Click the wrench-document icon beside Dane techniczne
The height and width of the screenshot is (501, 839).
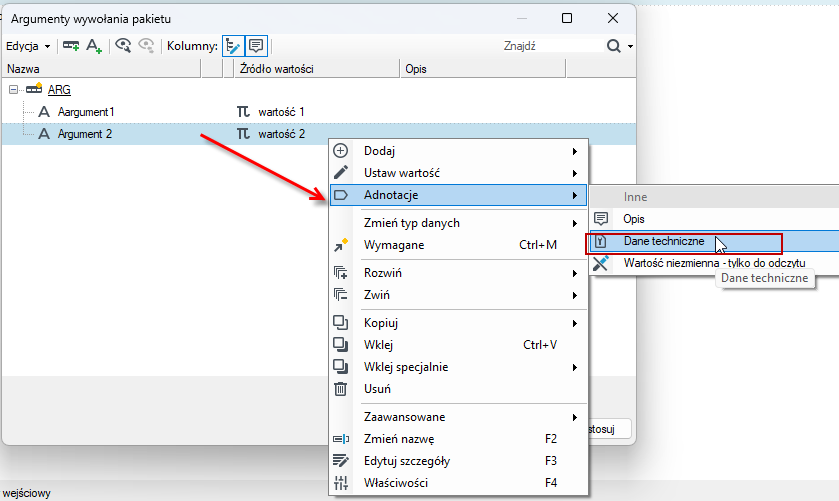tap(600, 241)
